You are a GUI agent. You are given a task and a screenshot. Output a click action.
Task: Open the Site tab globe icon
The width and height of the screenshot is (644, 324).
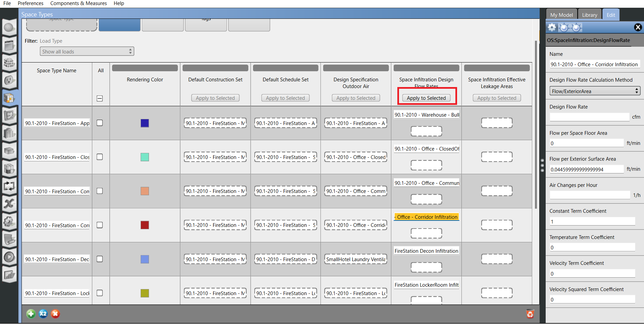tap(9, 28)
